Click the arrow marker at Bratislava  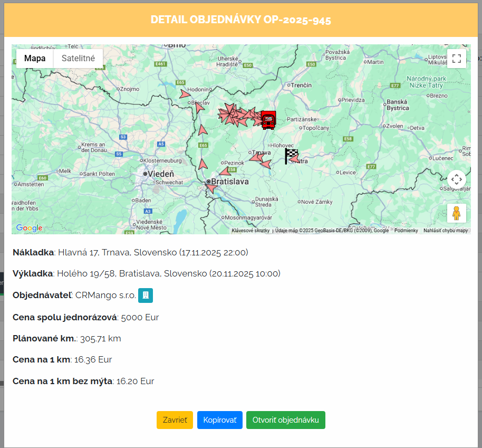point(211,187)
